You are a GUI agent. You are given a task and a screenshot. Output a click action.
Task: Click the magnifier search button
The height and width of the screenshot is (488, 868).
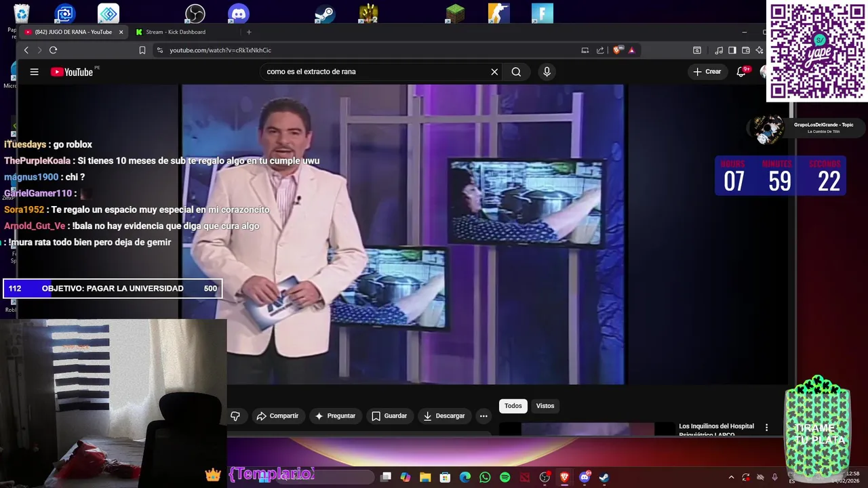516,72
